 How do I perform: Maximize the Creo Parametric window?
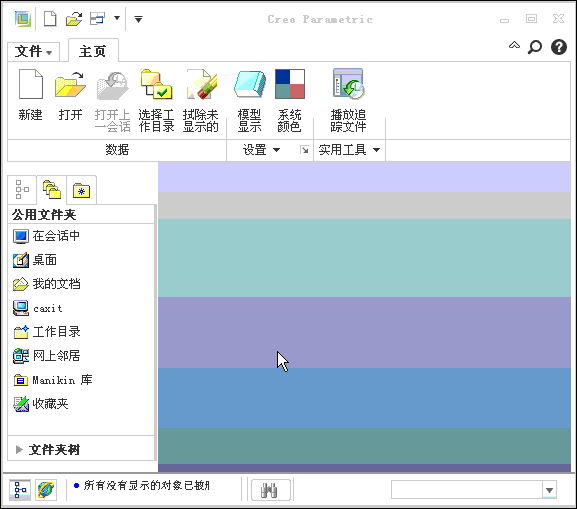pyautogui.click(x=531, y=18)
